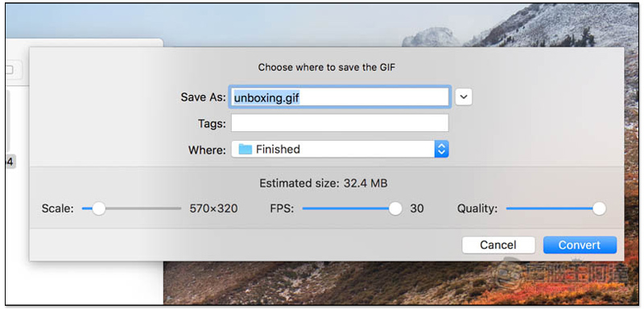644x309 pixels.
Task: Click the gray portion of Scale slider track
Action: click(143, 209)
